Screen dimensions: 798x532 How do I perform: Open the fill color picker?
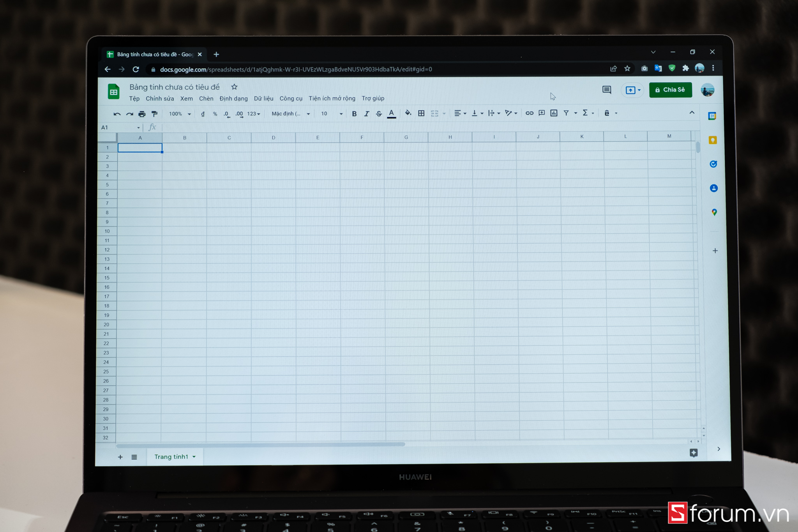coord(408,113)
